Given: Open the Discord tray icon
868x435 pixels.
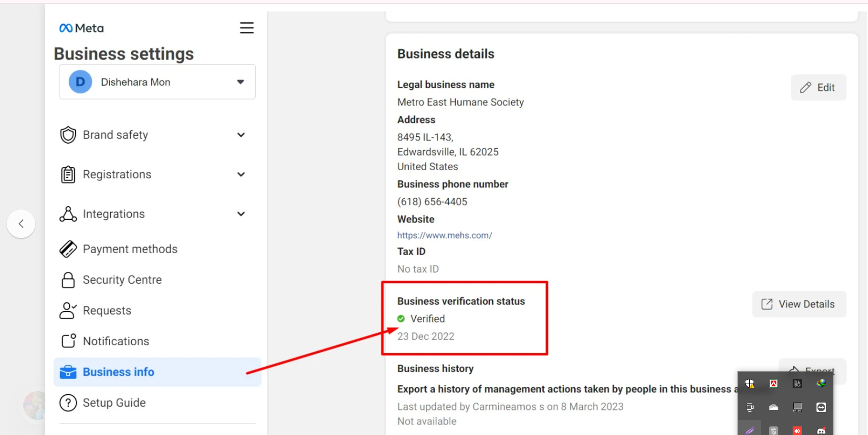Looking at the screenshot, I should (x=821, y=431).
